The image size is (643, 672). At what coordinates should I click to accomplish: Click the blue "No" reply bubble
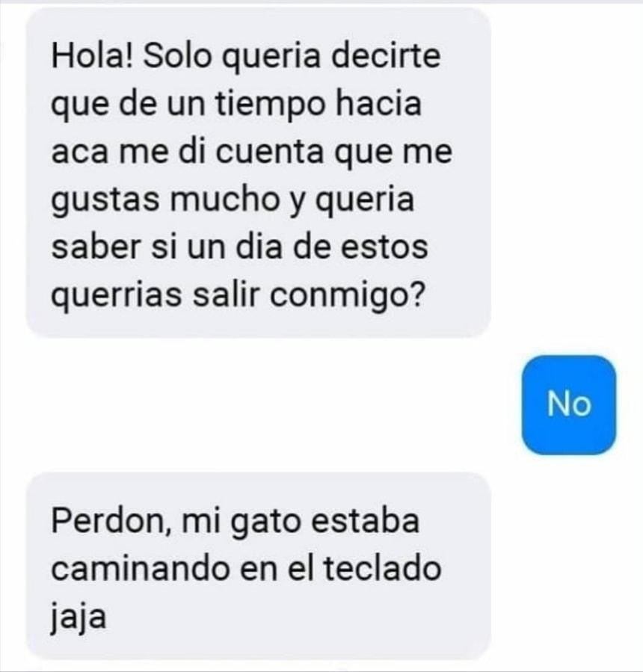(568, 404)
